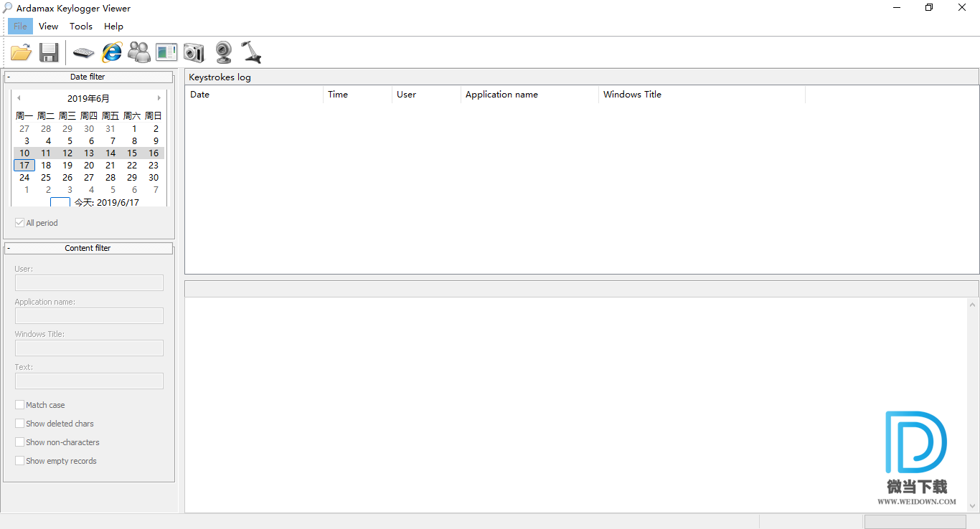
Task: Select June 10 in calendar
Action: [x=24, y=153]
